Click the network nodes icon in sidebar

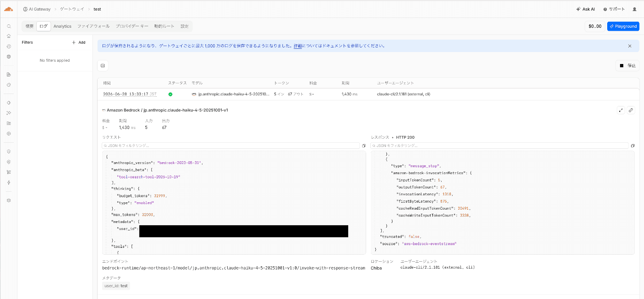click(9, 172)
